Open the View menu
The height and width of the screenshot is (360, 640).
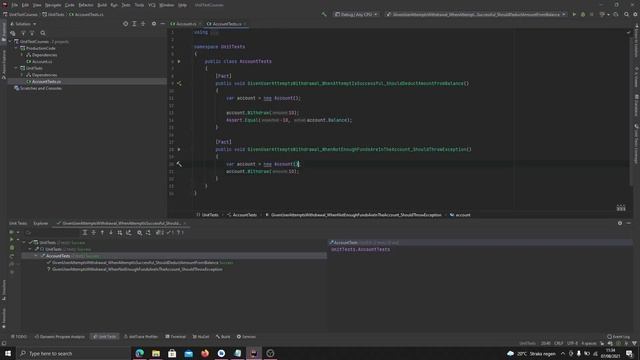tap(37, 5)
